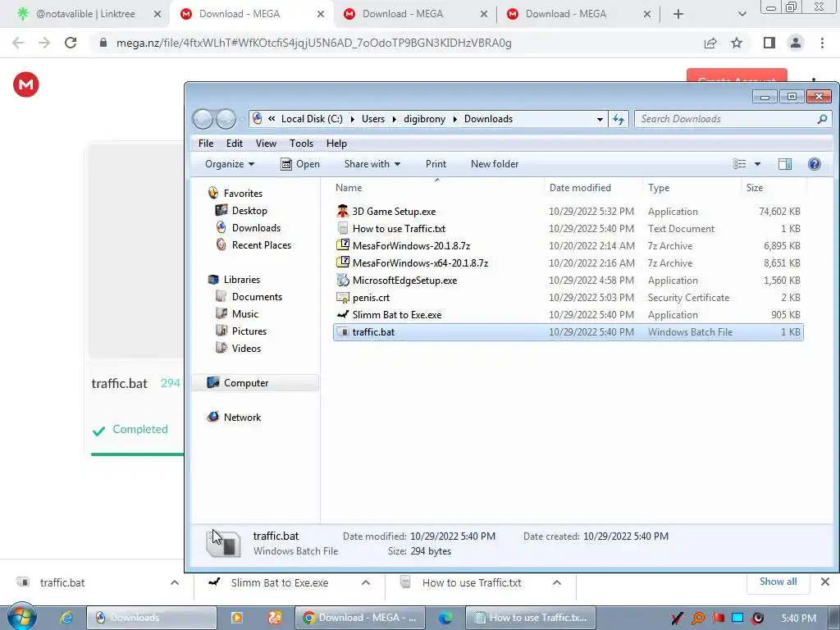840x630 pixels.
Task: Share this page from the address bar
Action: [710, 43]
